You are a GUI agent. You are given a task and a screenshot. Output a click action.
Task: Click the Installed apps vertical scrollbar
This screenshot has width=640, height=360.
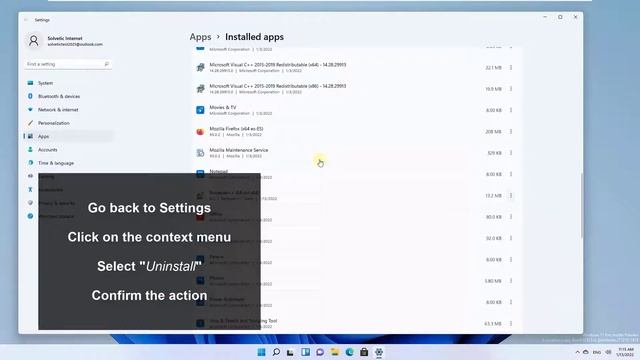(x=581, y=206)
